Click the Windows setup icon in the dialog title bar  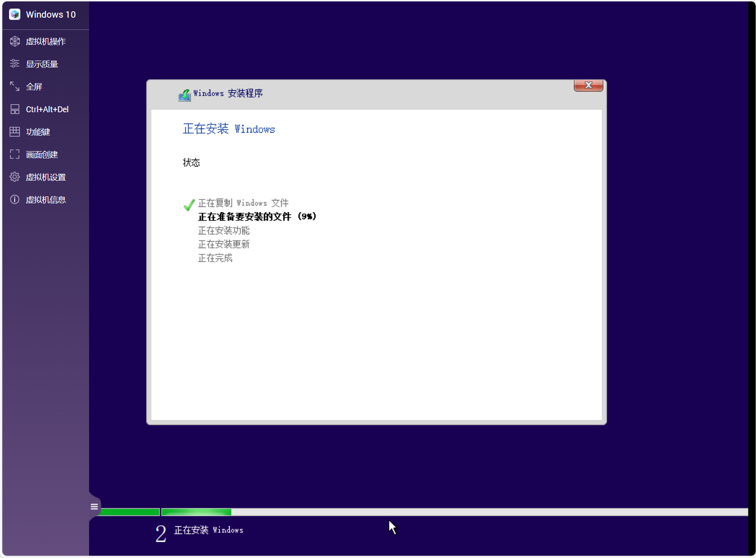184,95
